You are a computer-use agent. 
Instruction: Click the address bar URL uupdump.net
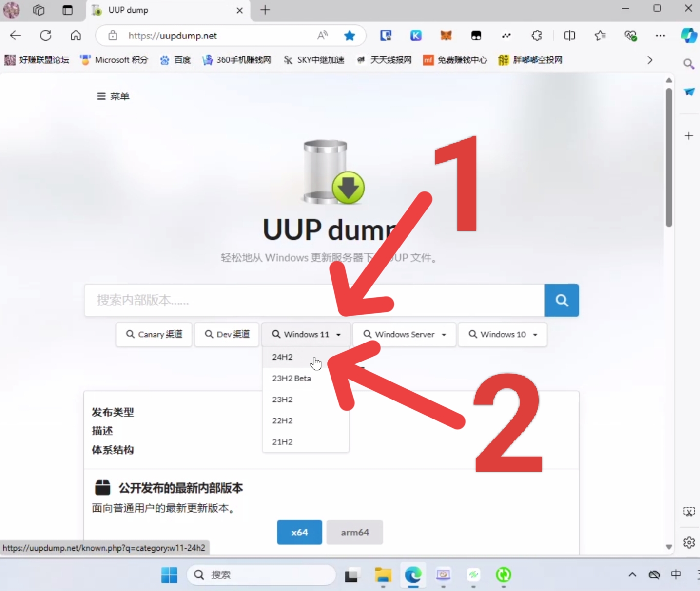tap(173, 36)
